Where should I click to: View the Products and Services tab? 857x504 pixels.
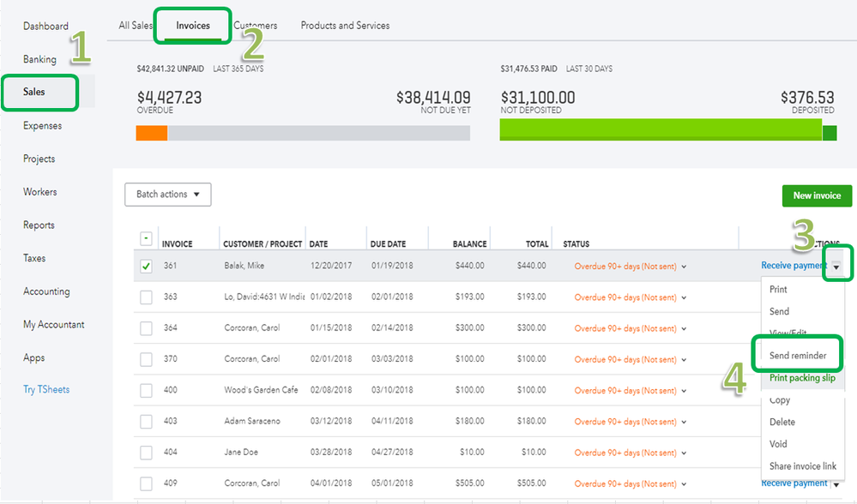[344, 25]
